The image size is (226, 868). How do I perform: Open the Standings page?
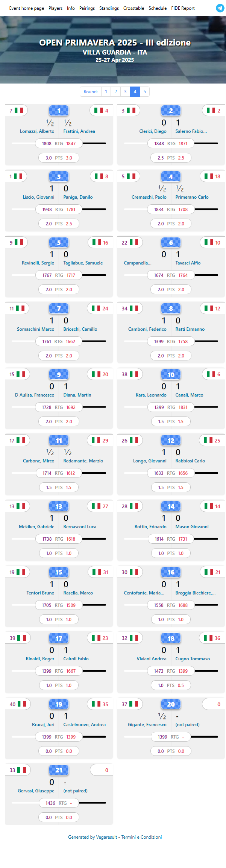(109, 8)
